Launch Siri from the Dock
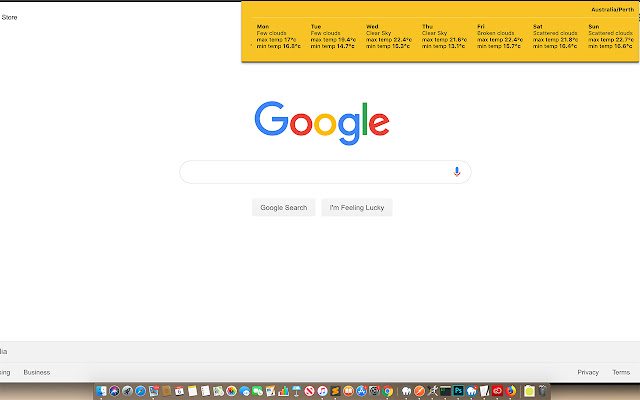This screenshot has width=640, height=400. click(114, 391)
